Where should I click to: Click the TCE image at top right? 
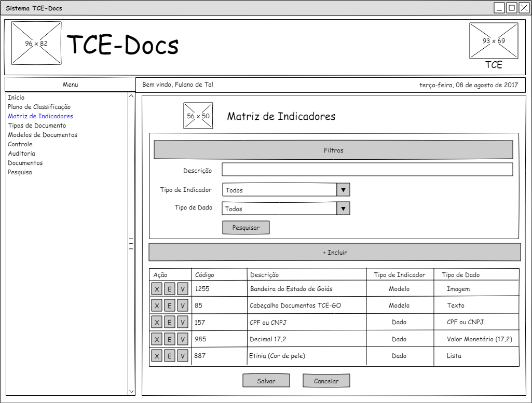point(494,40)
